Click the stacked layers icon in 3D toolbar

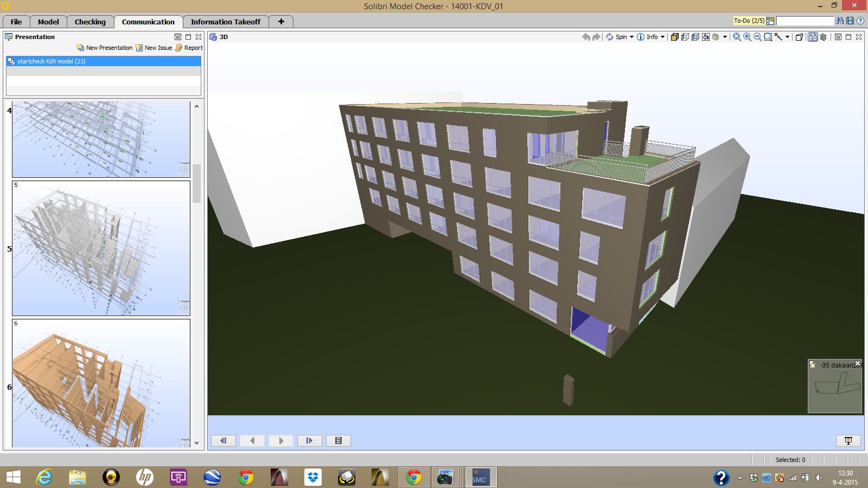tap(823, 37)
